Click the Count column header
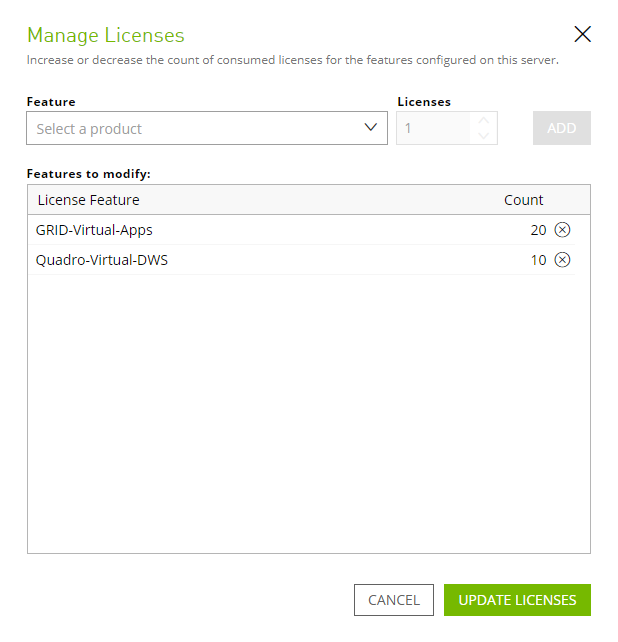 [523, 200]
